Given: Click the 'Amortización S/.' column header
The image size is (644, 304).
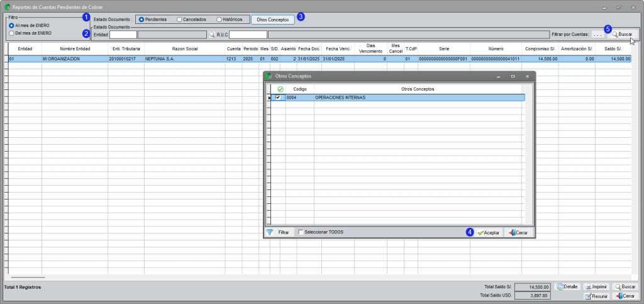Looking at the screenshot, I should coord(577,49).
